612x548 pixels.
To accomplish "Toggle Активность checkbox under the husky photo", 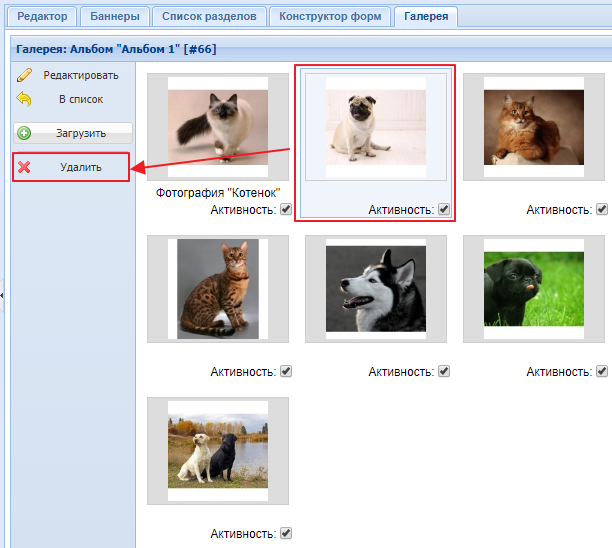I will 444,371.
